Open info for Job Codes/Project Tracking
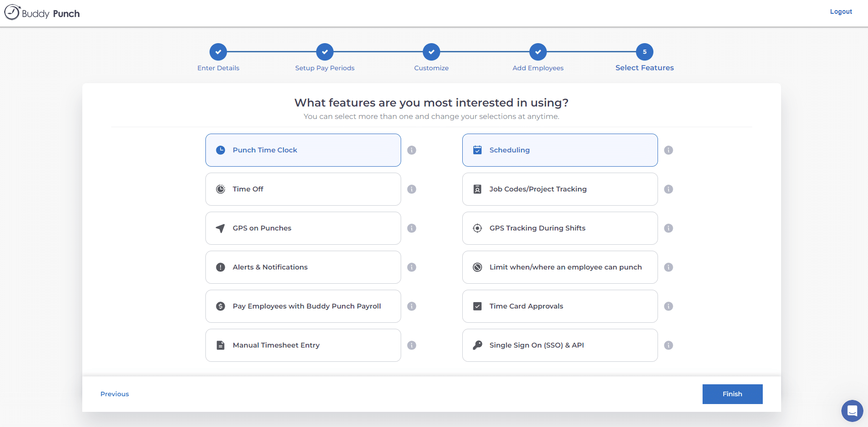868x427 pixels. pos(669,189)
